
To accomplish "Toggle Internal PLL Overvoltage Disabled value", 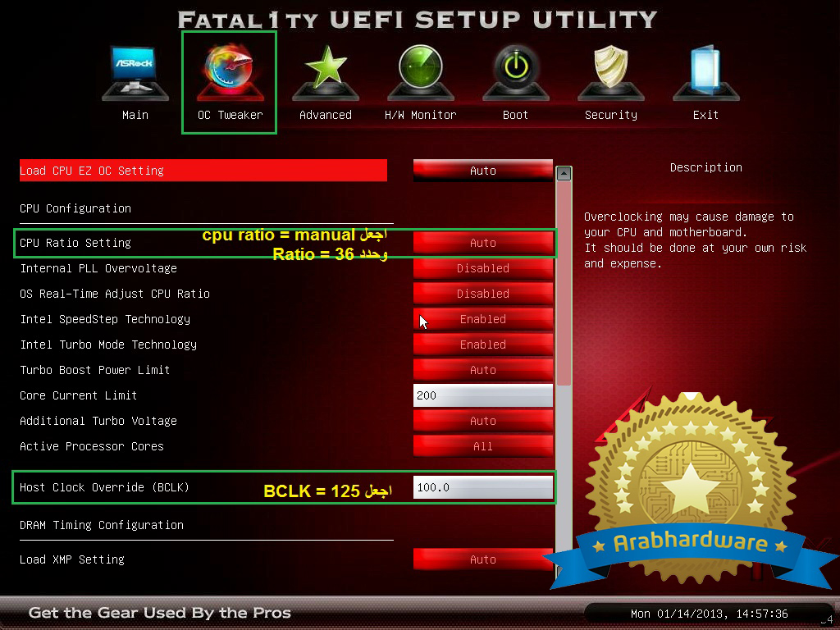I will click(482, 268).
